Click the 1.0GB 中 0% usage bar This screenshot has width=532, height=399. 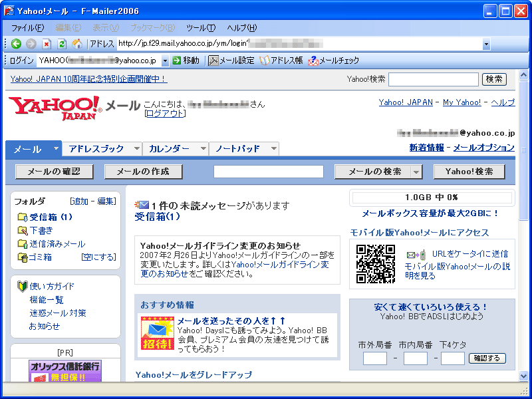coord(432,198)
